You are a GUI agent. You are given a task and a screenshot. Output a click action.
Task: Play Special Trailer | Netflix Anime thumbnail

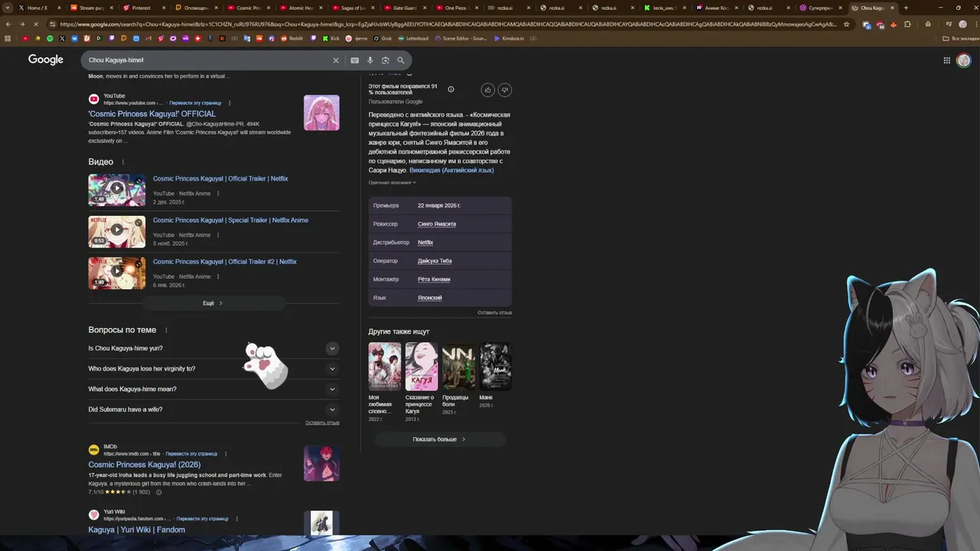click(116, 231)
